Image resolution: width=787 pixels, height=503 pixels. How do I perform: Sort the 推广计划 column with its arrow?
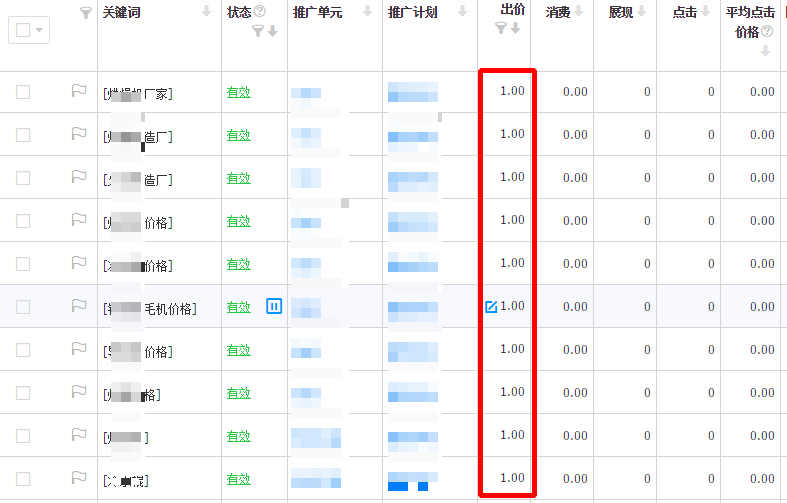(462, 12)
